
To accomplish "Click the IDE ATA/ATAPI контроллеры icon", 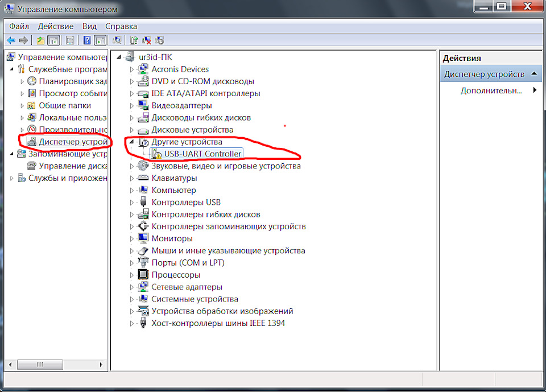I will pos(143,93).
